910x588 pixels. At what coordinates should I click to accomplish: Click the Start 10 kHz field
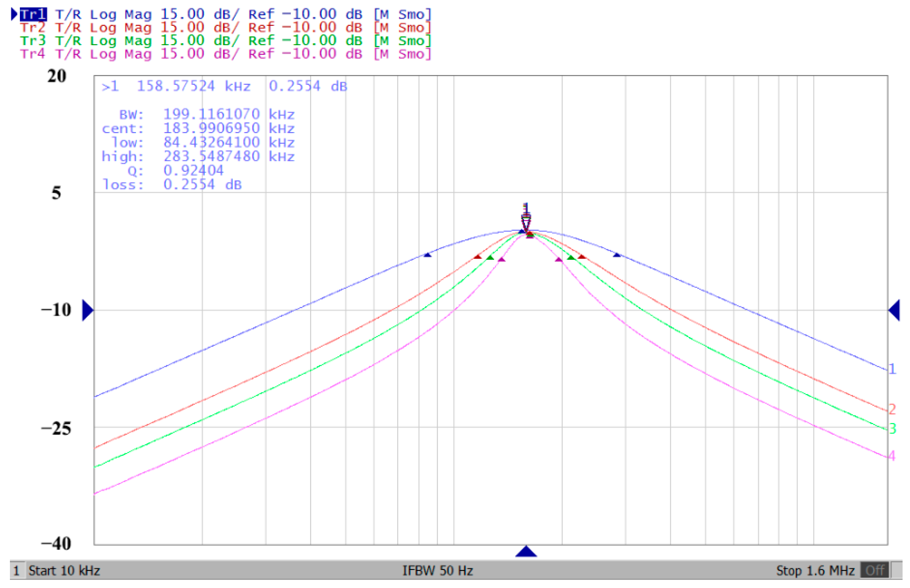click(64, 570)
